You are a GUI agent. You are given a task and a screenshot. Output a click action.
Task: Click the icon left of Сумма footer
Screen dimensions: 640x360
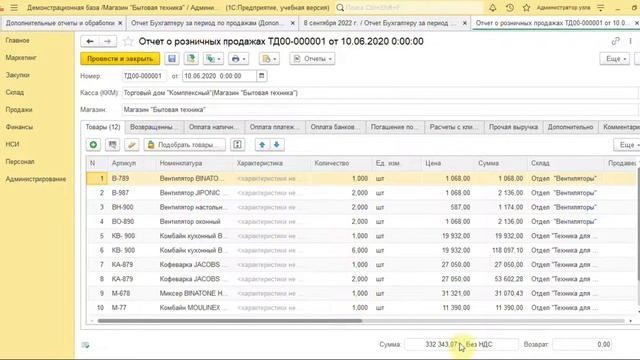(85, 345)
